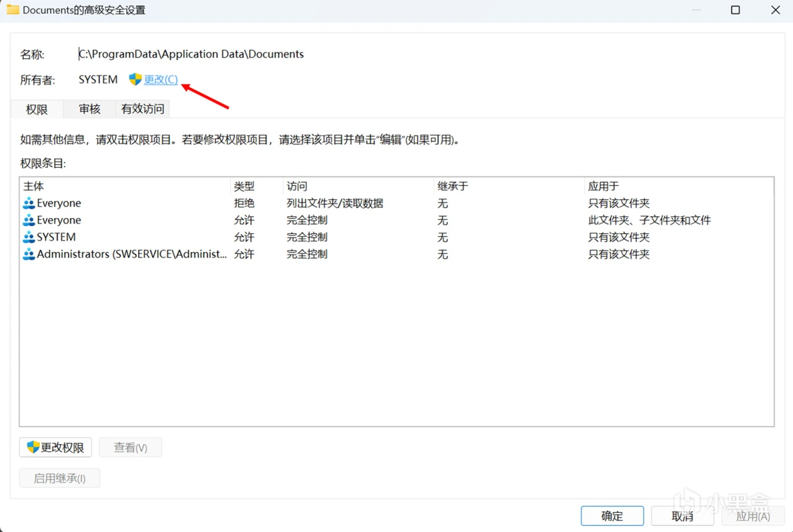This screenshot has width=793, height=532.
Task: Select the 权限 tab
Action: [x=37, y=110]
